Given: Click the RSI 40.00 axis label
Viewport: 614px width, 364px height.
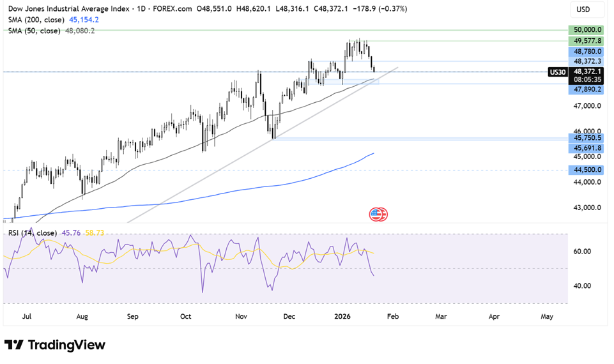Looking at the screenshot, I should tap(582, 285).
